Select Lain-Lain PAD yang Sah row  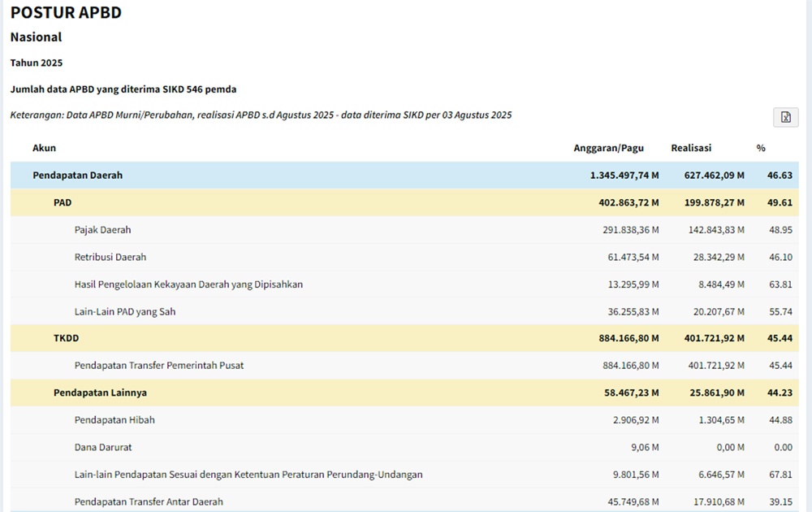pyautogui.click(x=125, y=311)
